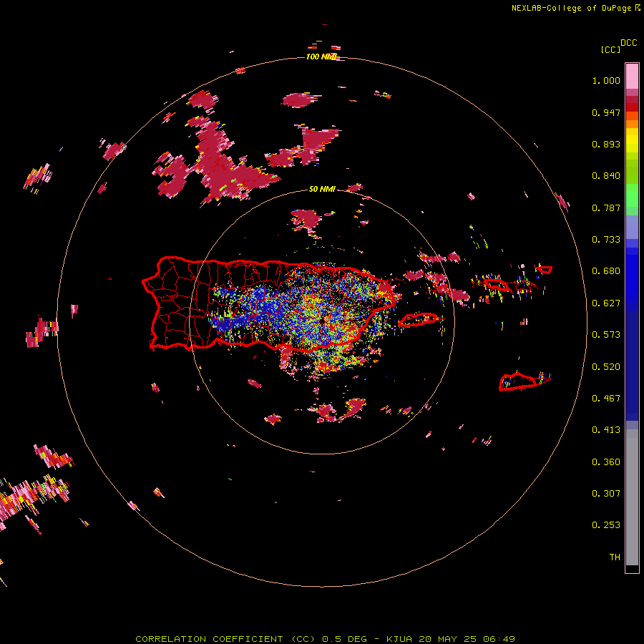Select the 0.893 legend value
This screenshot has width=644, height=644.
[x=606, y=144]
